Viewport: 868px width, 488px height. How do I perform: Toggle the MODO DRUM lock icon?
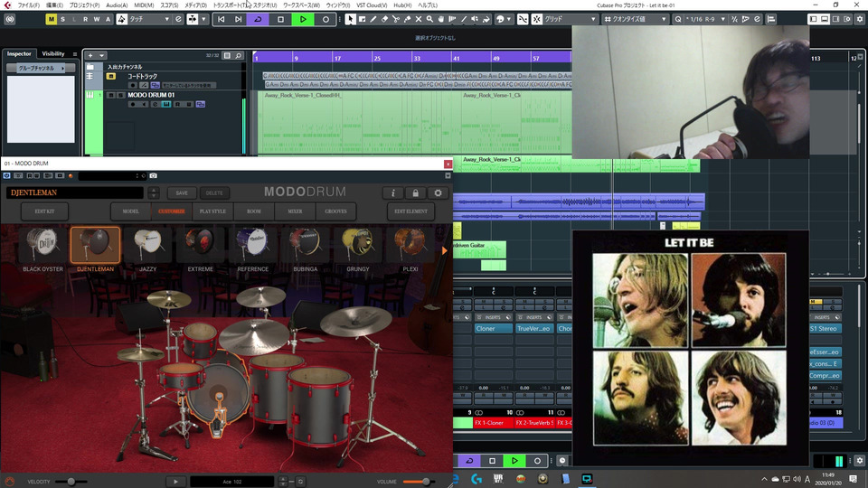[x=415, y=192]
